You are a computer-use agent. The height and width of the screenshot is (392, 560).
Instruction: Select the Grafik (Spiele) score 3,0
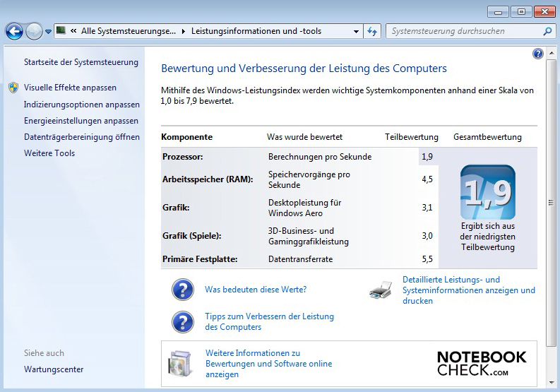tap(427, 236)
